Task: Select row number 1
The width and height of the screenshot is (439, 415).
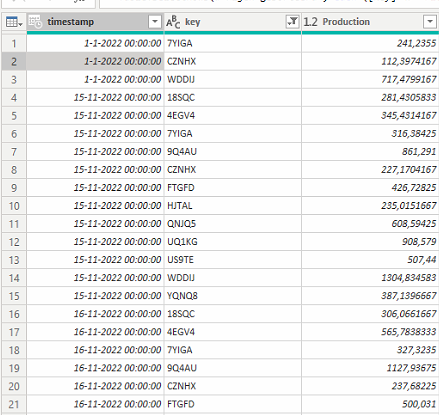Action: coord(14,43)
